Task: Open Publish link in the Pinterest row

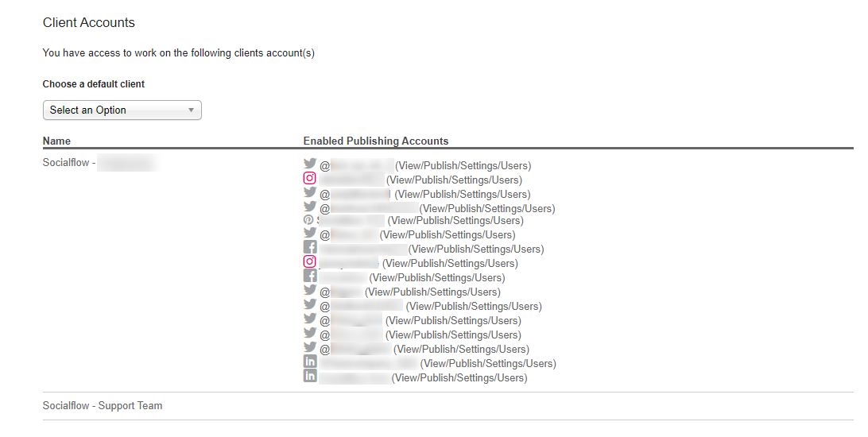Action: click(432, 221)
